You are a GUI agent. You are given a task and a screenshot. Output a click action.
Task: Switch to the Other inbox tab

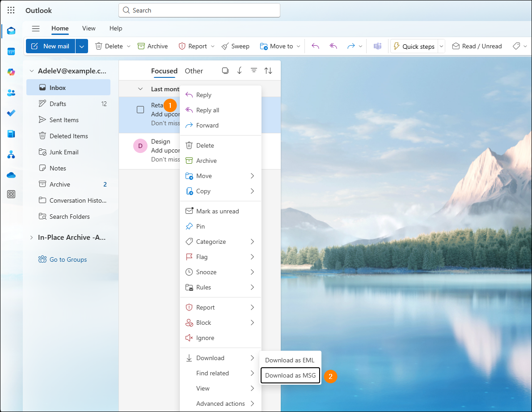coord(194,71)
